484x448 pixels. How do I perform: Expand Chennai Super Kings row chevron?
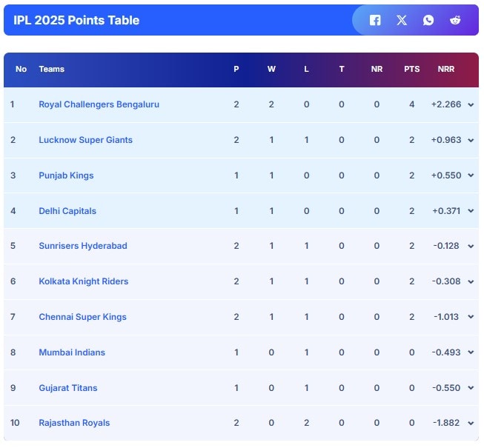tap(471, 317)
